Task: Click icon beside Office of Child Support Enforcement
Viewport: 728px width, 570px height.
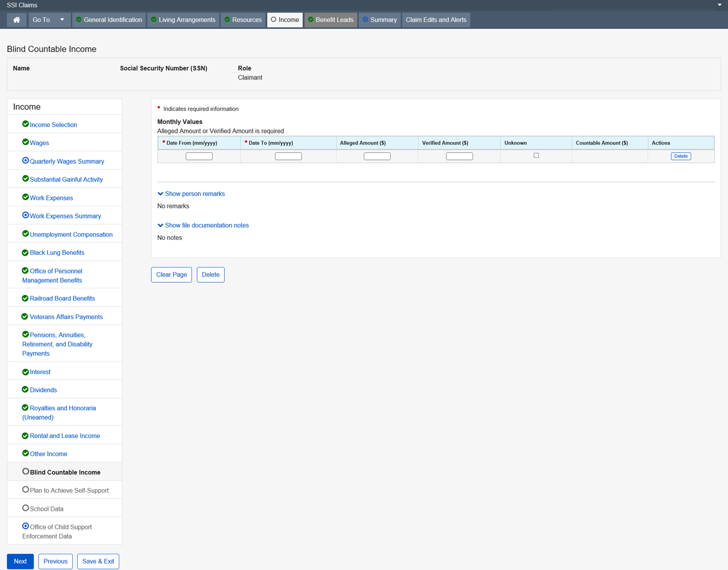Action: point(25,526)
